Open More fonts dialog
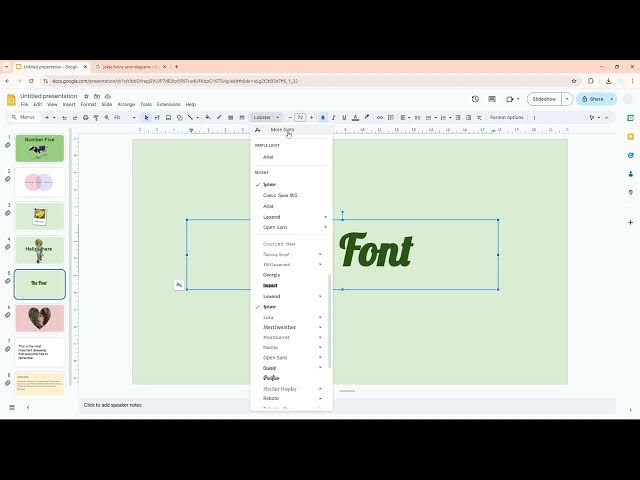 tap(282, 130)
